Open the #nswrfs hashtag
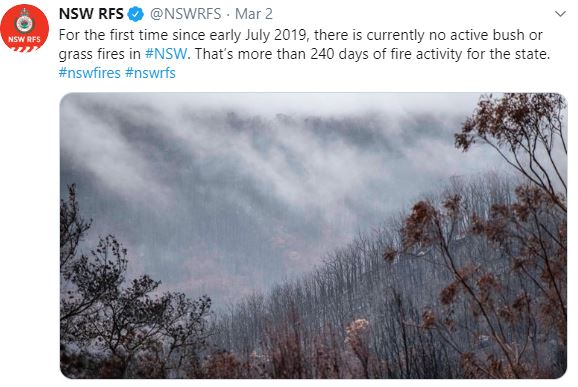Viewport: 578px width, 387px height. coord(150,73)
